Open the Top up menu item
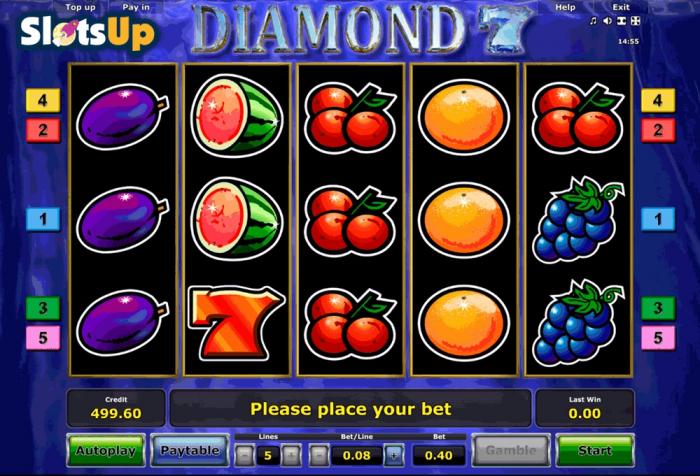Screen dimensions: 700x476 (80, 7)
